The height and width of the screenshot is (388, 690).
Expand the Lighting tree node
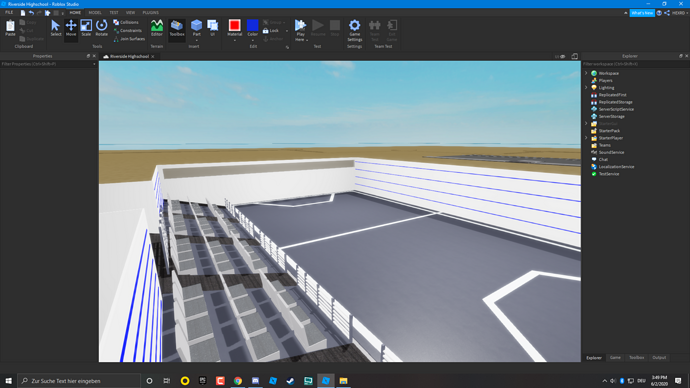pos(586,88)
